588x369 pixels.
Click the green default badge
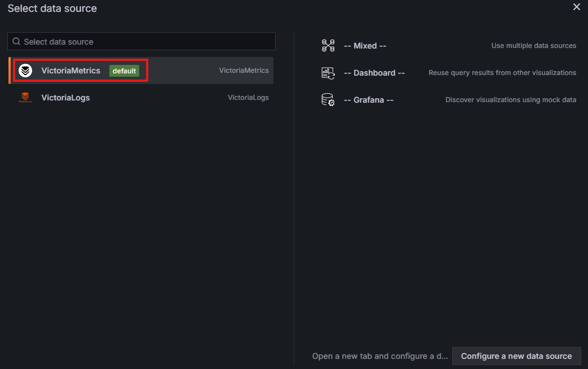(x=124, y=71)
